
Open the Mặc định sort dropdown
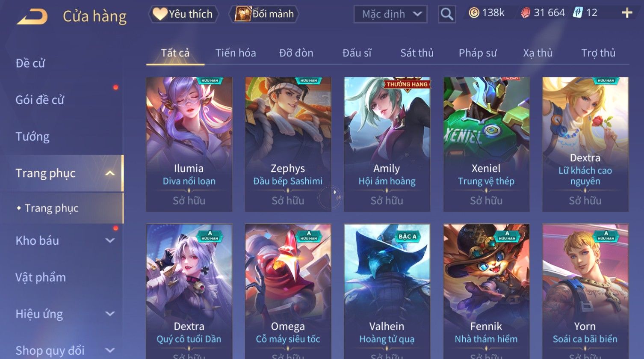click(x=390, y=14)
